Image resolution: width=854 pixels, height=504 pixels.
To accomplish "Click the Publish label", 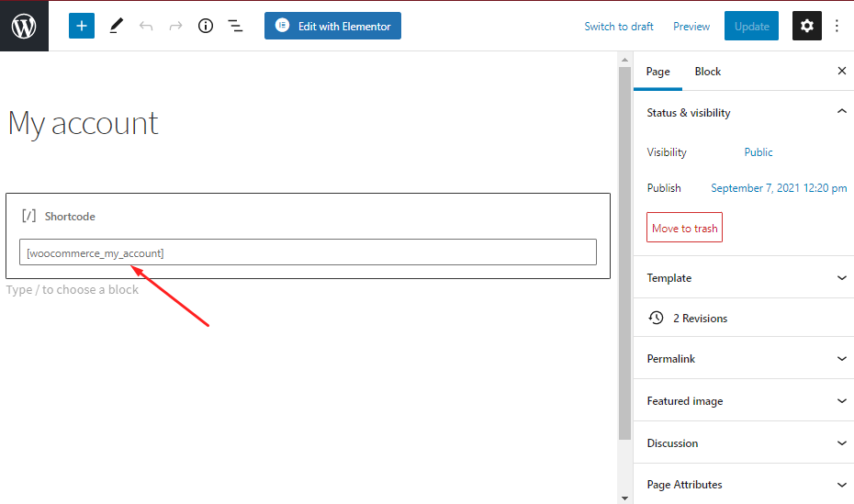I will (x=664, y=188).
